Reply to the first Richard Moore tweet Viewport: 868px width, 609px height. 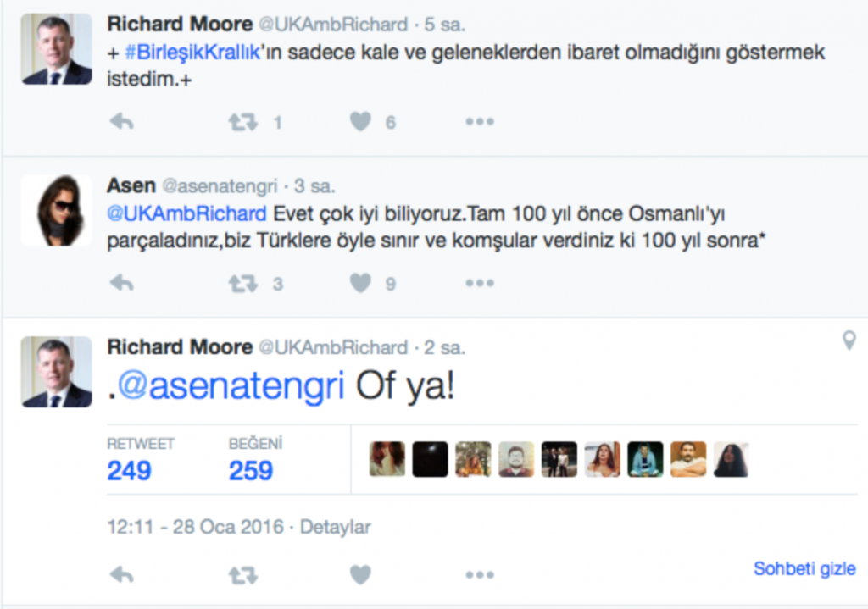(122, 122)
